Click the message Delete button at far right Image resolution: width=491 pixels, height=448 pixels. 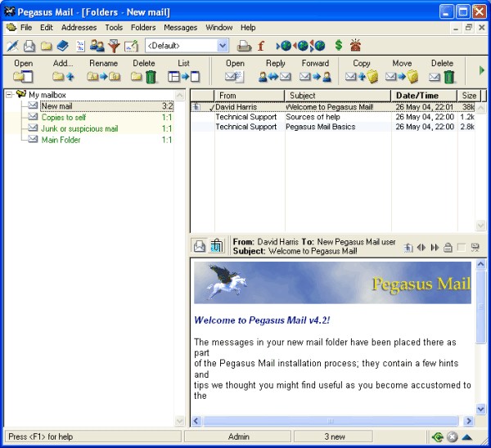click(442, 70)
